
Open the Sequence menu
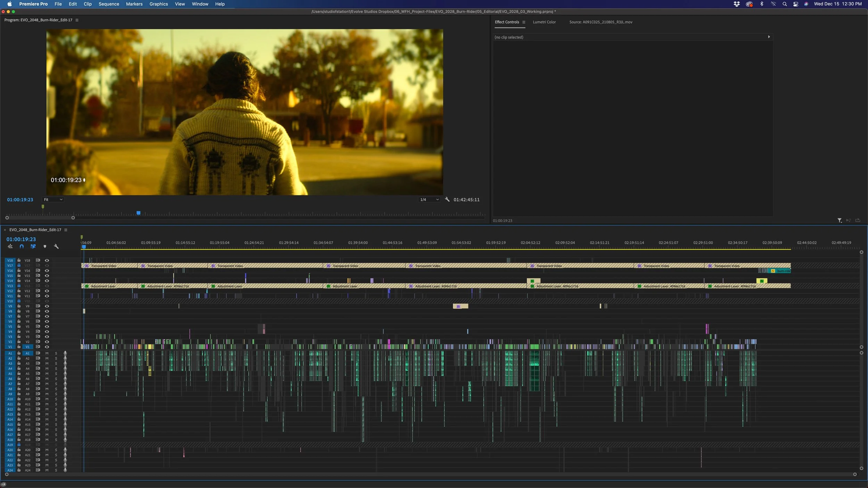coord(109,4)
